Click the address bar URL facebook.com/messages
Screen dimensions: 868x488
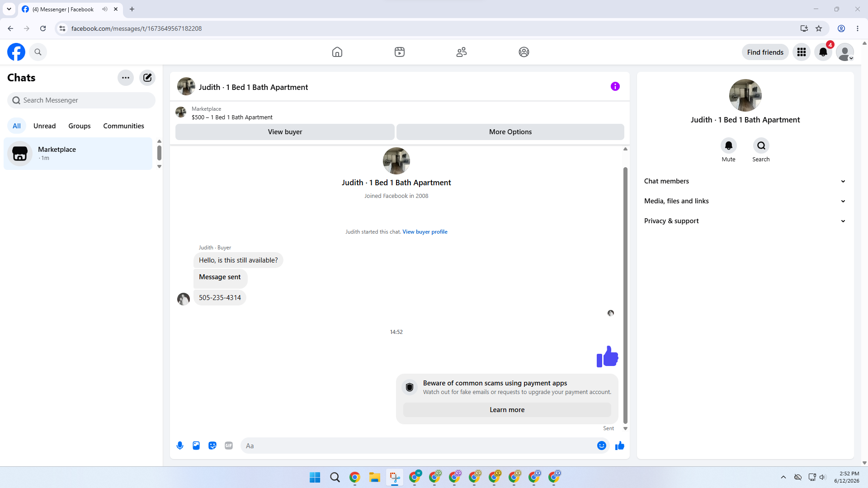pyautogui.click(x=137, y=28)
